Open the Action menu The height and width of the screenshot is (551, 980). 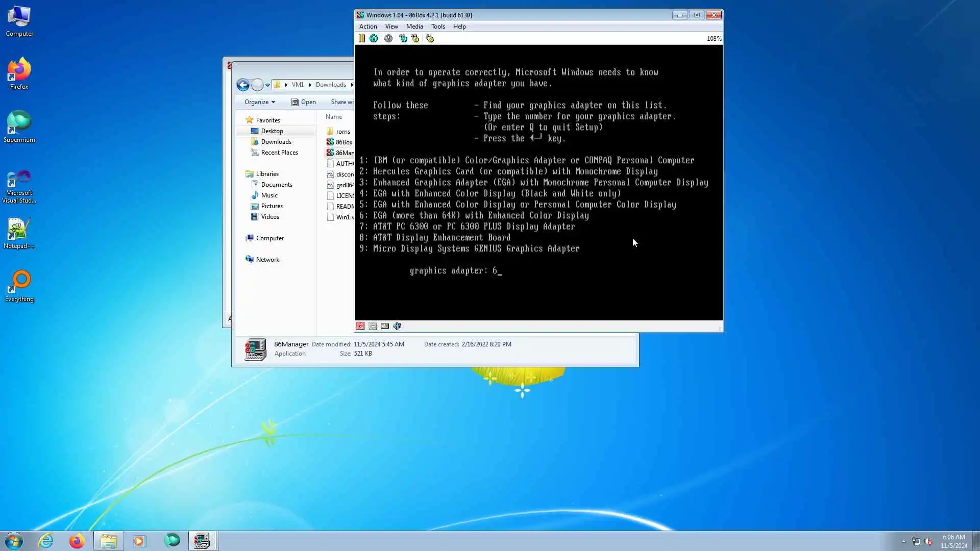point(367,27)
